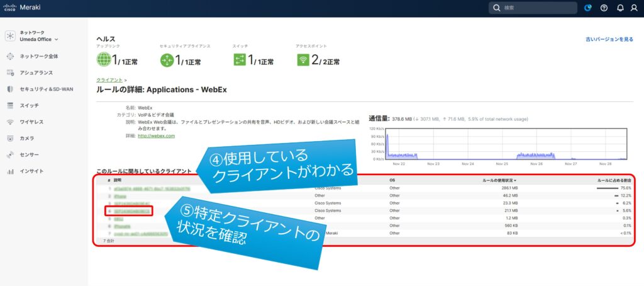The image size is (644, 286).
Task: Click the 通信量 traffic usage graph
Action: tap(505, 144)
